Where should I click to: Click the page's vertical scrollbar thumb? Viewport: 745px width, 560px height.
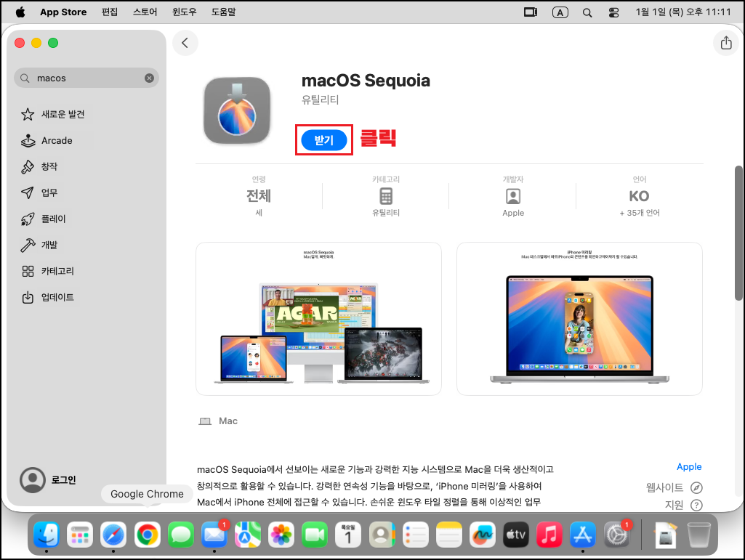coord(738,233)
